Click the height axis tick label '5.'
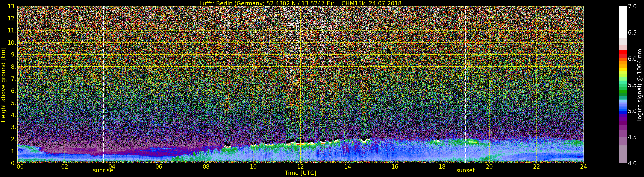644x177 pixels. pyautogui.click(x=14, y=103)
